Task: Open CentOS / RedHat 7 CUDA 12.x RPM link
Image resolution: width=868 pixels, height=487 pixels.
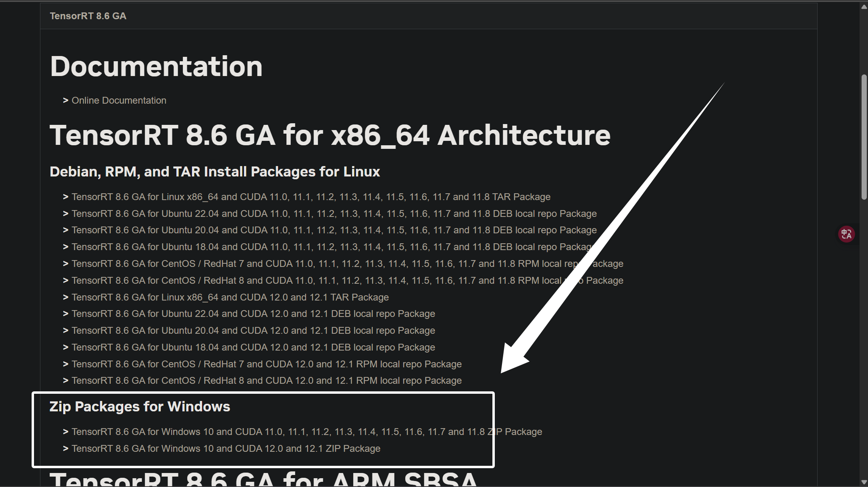Action: (266, 364)
